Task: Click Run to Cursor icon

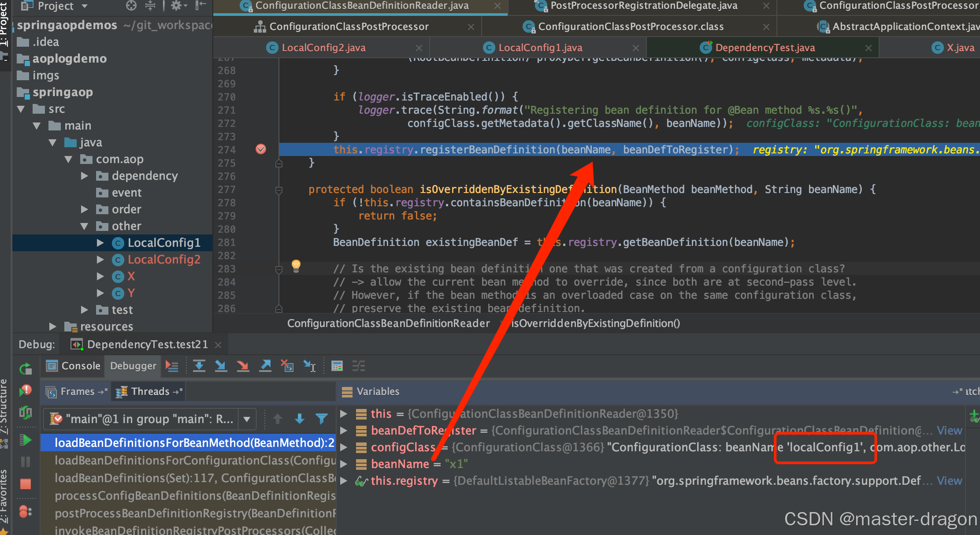Action: click(309, 366)
